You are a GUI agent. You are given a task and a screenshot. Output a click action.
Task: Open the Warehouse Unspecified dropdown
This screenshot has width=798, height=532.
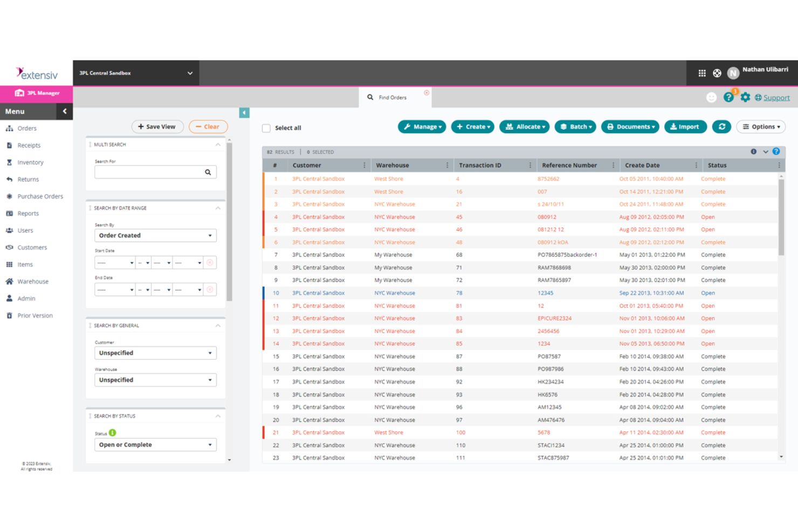click(x=155, y=380)
